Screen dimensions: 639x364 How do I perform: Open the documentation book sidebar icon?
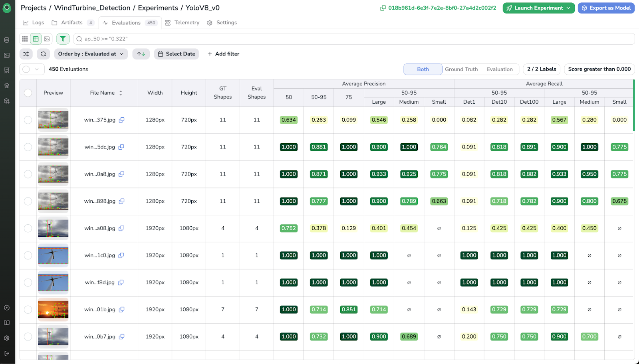coord(7,323)
